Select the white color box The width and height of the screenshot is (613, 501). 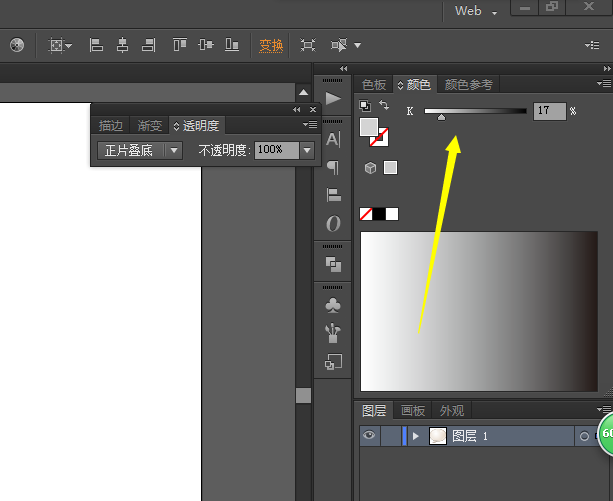pos(392,214)
